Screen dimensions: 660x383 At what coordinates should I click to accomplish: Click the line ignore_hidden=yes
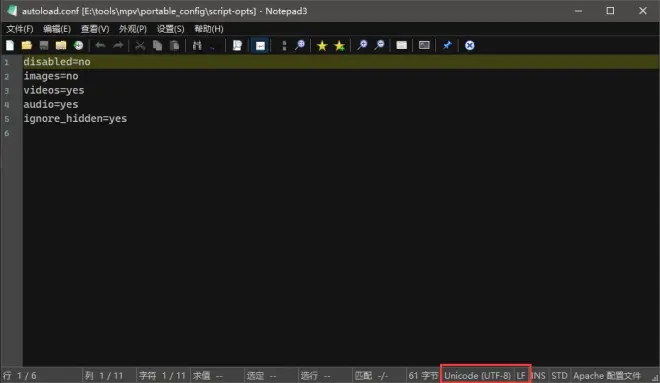75,119
